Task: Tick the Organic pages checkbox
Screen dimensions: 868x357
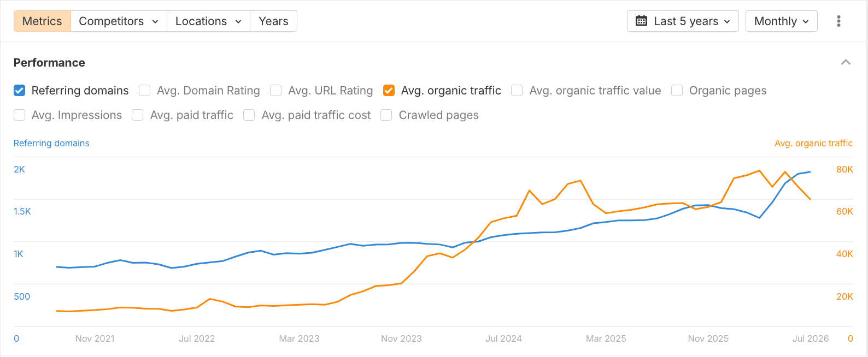Action: (x=677, y=91)
